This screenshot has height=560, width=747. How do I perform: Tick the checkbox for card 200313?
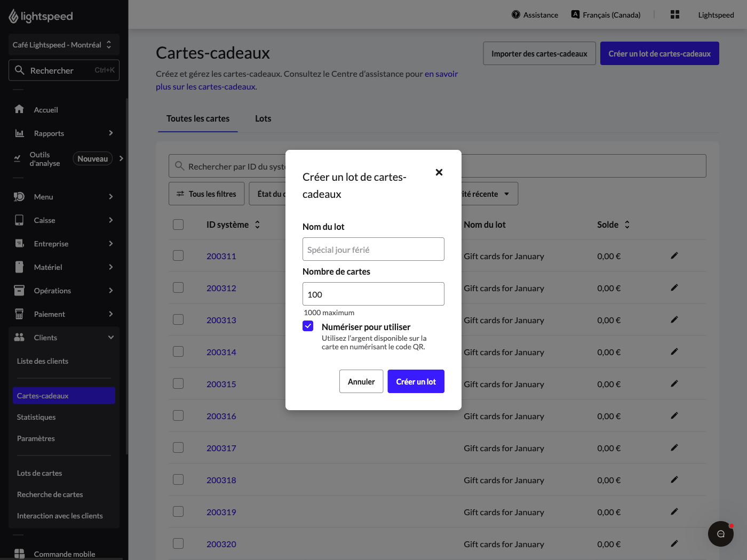pos(178,319)
